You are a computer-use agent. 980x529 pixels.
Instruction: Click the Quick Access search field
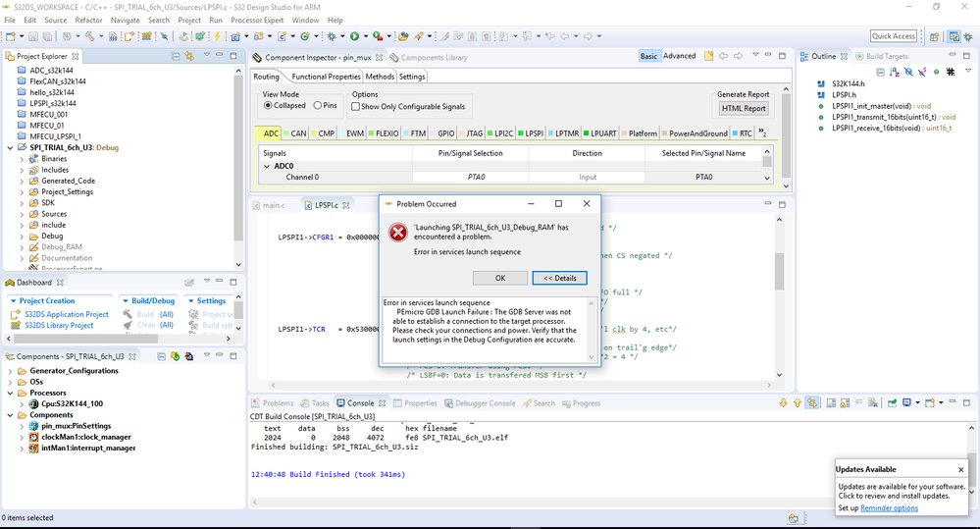(894, 36)
